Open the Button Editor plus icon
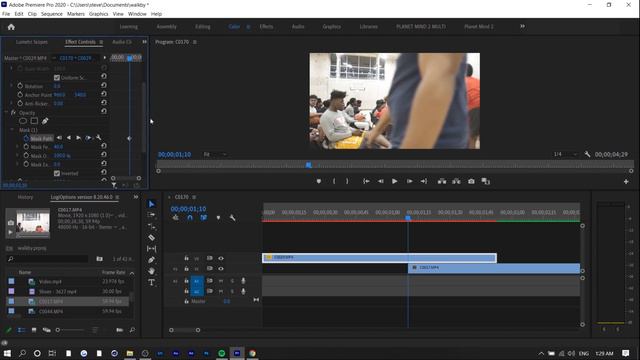This screenshot has width=640, height=360. click(626, 182)
